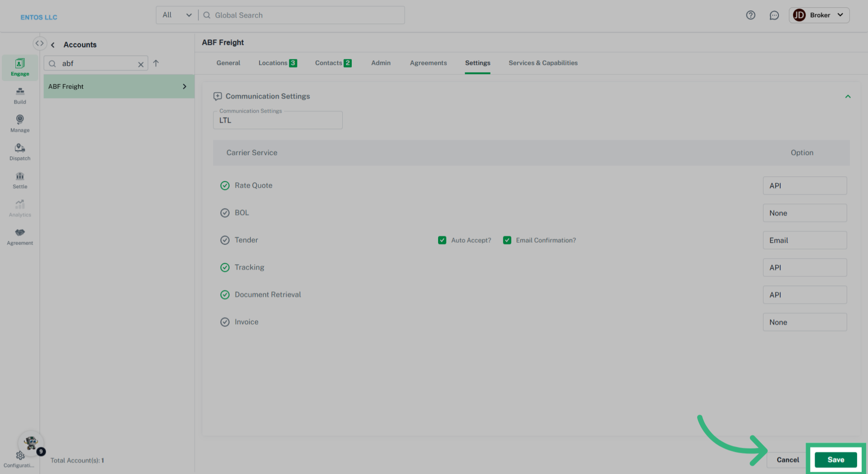Go to the Manage sidebar module

click(20, 123)
